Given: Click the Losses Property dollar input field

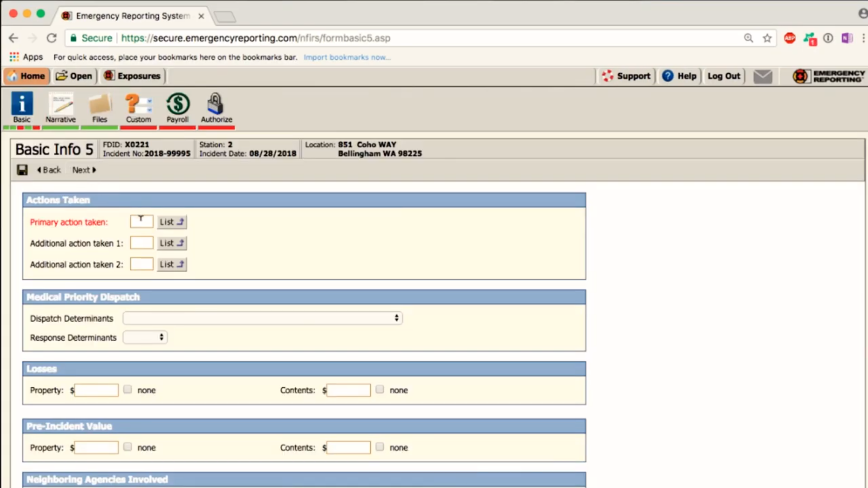Looking at the screenshot, I should coord(96,390).
